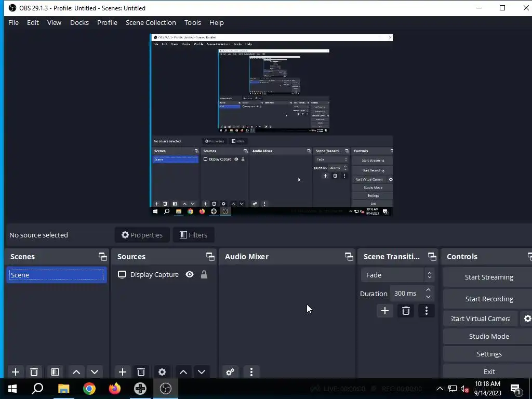Open the Fade transition dropdown

point(397,275)
